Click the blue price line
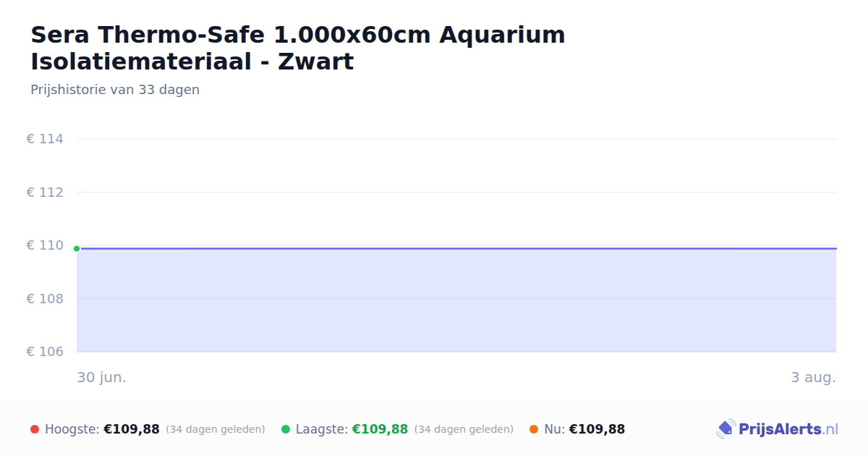Viewport: 868px width, 456px height. [456, 248]
